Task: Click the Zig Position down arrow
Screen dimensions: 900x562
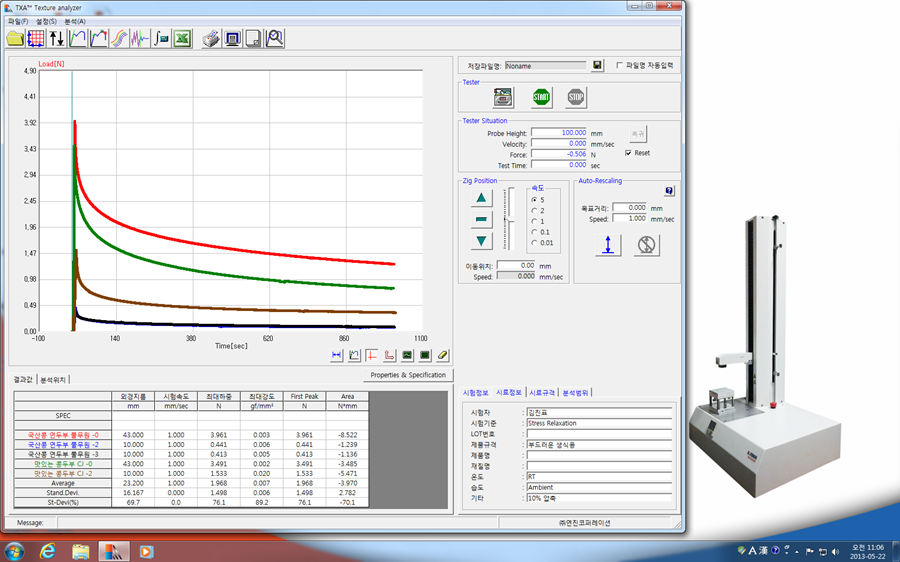Action: [483, 241]
